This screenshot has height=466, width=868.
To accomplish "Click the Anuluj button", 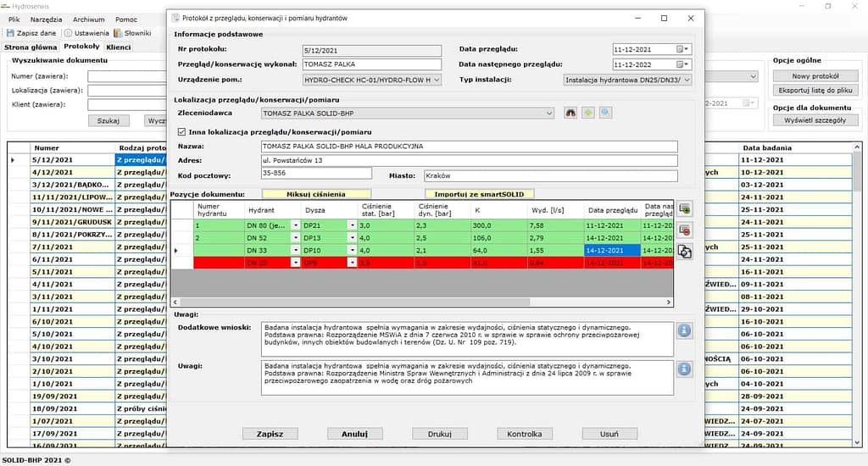I will pyautogui.click(x=354, y=434).
